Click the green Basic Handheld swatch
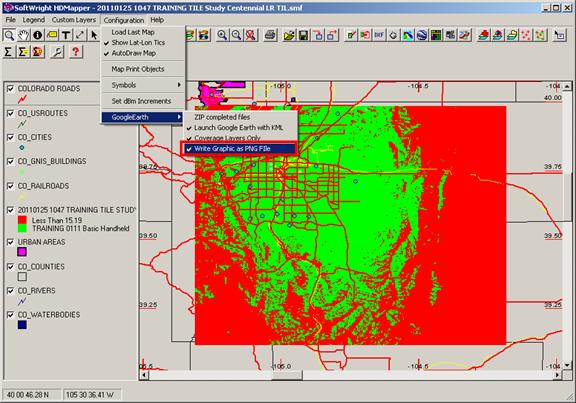The height and width of the screenshot is (403, 576). pyautogui.click(x=22, y=228)
